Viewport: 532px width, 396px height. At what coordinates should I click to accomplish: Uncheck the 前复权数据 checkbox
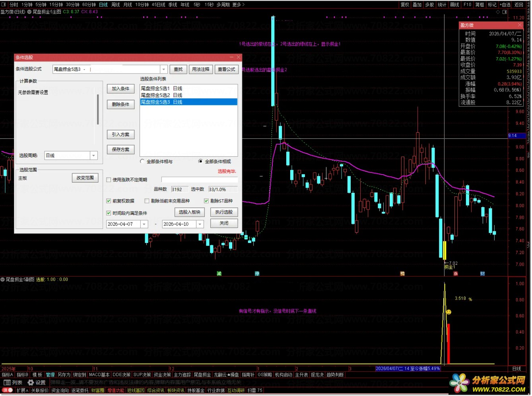[109, 201]
